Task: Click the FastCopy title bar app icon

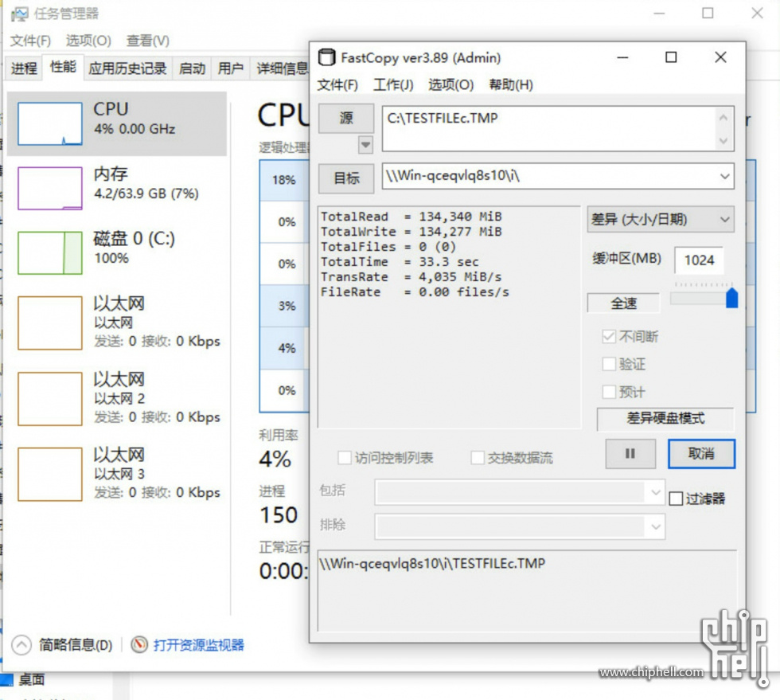Action: pos(326,57)
